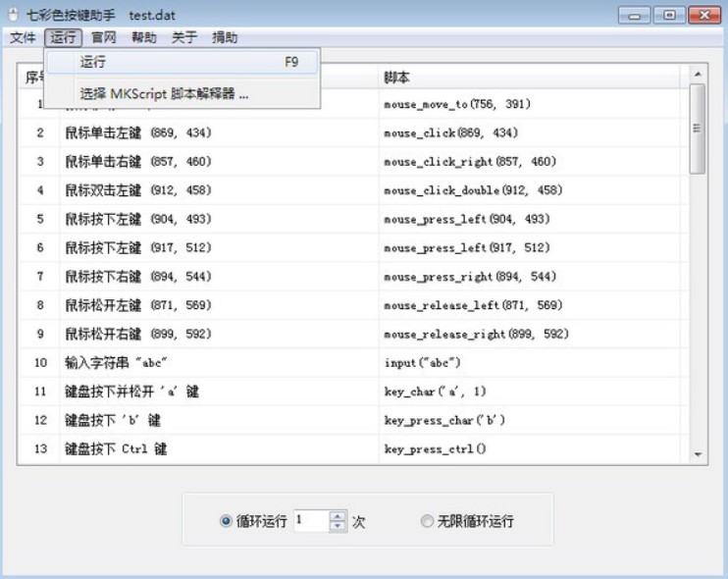Select 循环运行 radio button

tap(226, 521)
